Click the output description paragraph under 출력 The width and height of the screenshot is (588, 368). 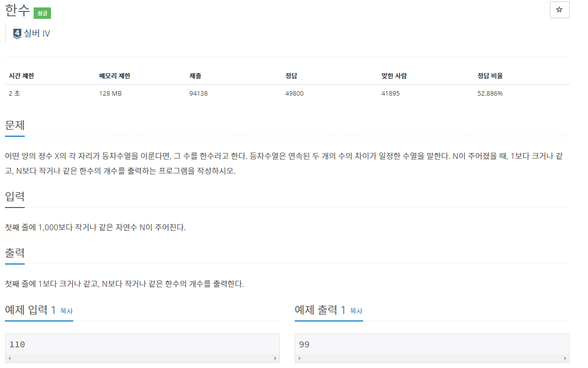[x=124, y=284]
